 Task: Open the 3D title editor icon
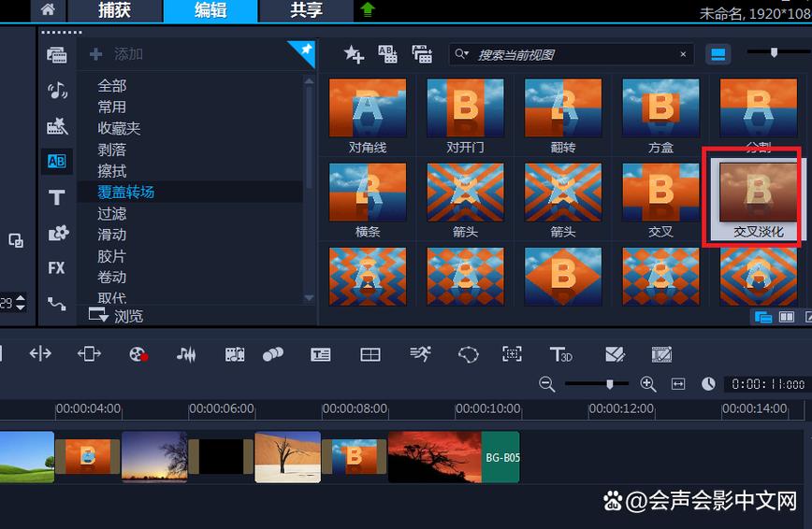coord(561,354)
